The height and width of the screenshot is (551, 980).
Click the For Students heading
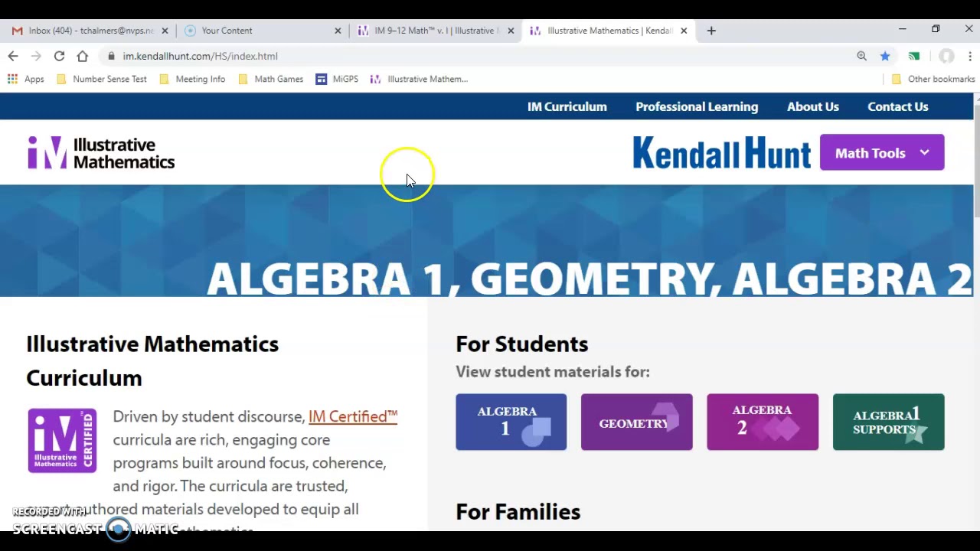(x=522, y=344)
